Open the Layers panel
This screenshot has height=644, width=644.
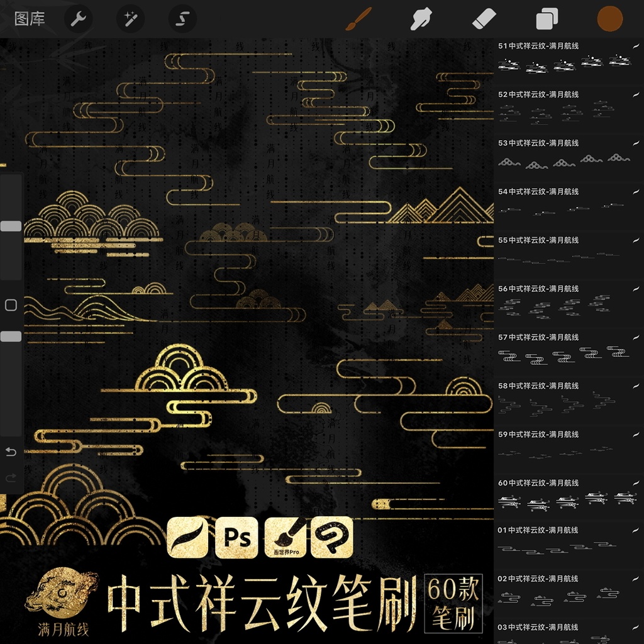click(546, 18)
